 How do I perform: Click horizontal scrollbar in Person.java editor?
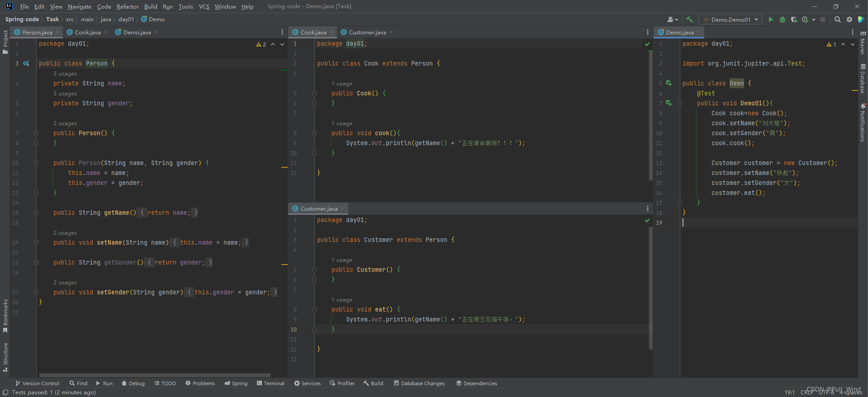(155, 375)
